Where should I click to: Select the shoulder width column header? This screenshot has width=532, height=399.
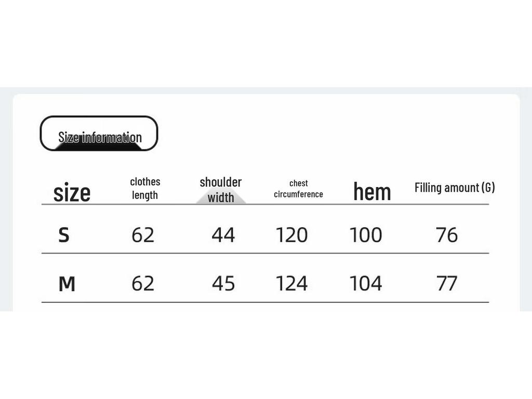[x=221, y=190]
